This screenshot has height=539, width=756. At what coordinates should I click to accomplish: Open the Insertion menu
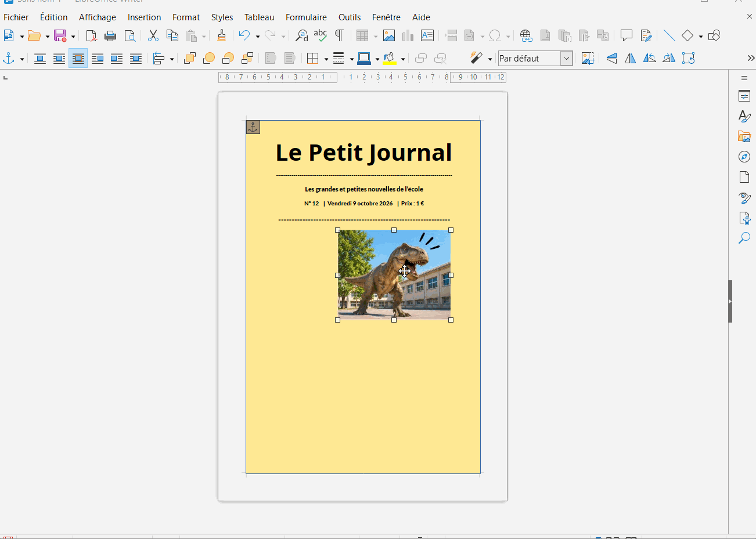point(145,17)
